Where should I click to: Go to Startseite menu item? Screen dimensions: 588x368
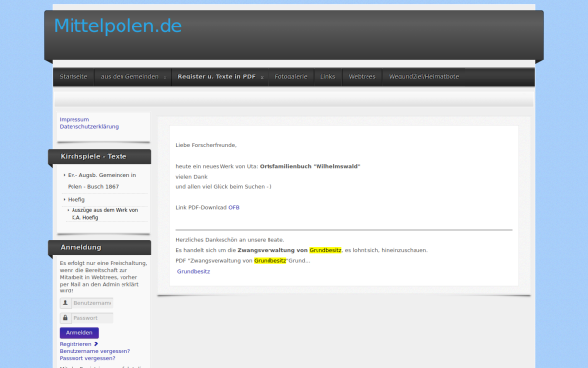pyautogui.click(x=73, y=77)
